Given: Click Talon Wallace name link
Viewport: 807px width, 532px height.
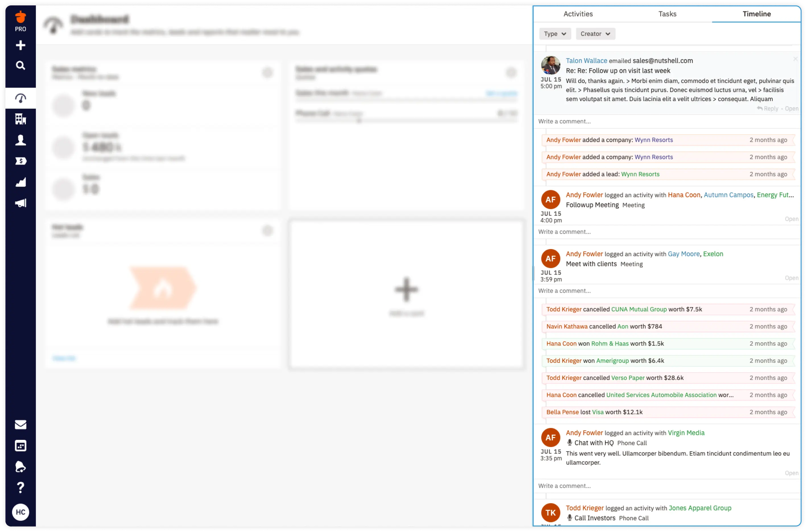Looking at the screenshot, I should (x=586, y=61).
